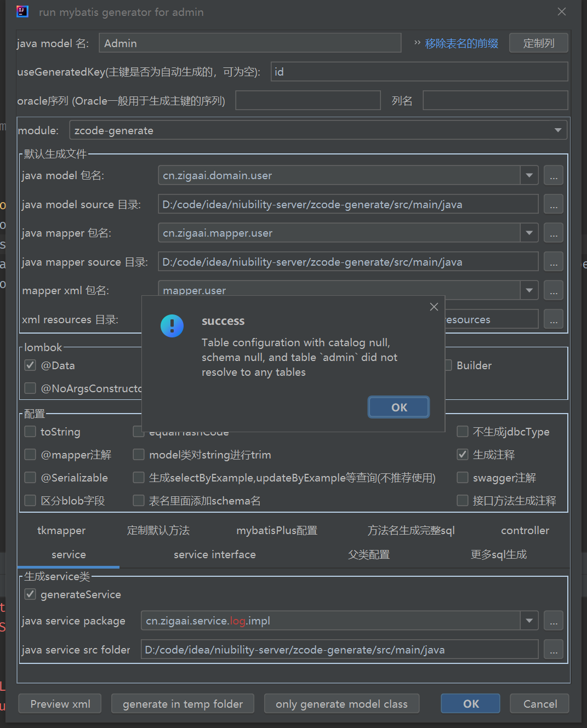Click OK in the success popup
Screen dimensions: 587x728
(398, 407)
